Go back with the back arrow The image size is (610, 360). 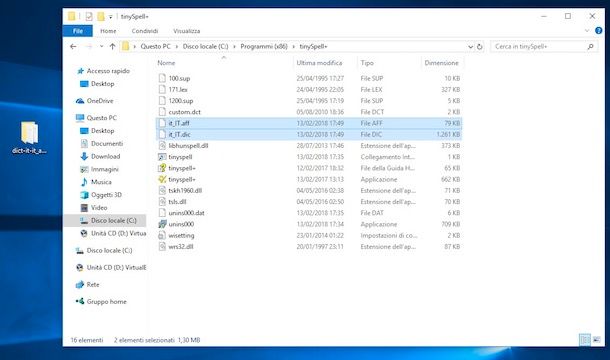tap(73, 46)
